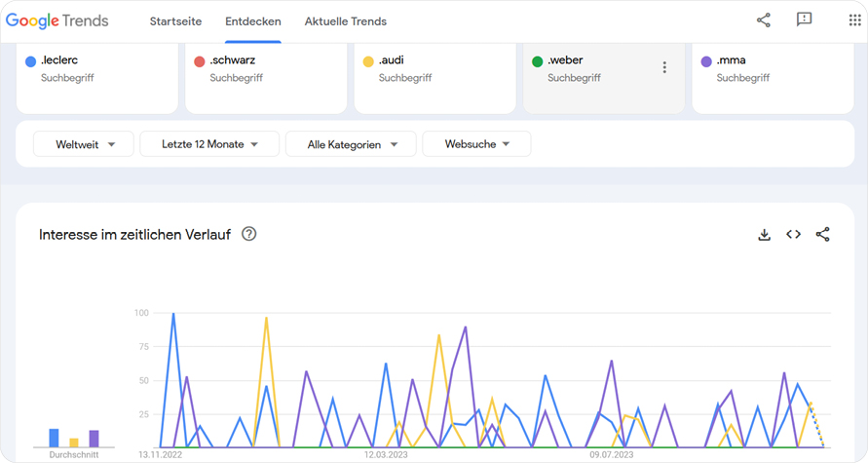The image size is (868, 463).
Task: Expand the Alle Kategorien dropdown
Action: [351, 144]
